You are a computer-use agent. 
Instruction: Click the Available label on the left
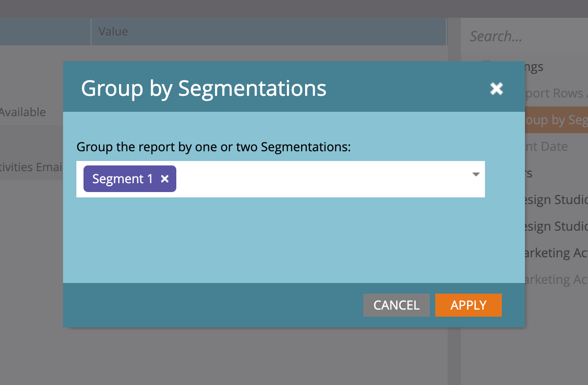coord(23,112)
